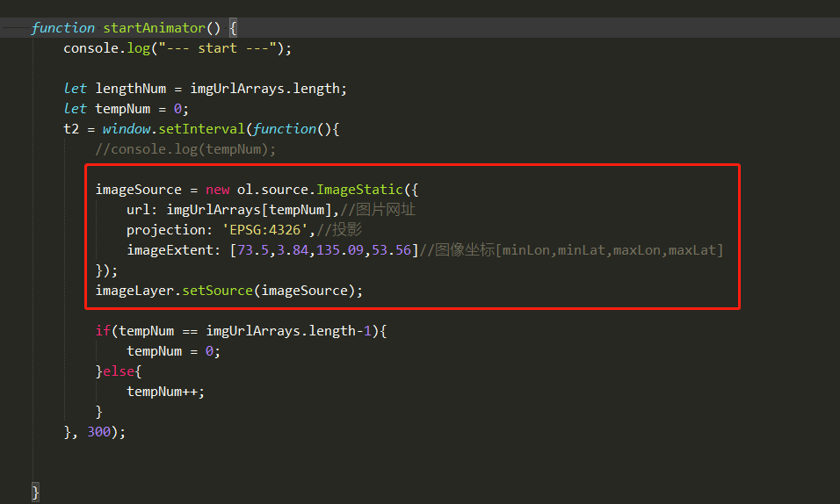840x504 pixels.
Task: Click the function name startAnimator
Action: pos(155,28)
